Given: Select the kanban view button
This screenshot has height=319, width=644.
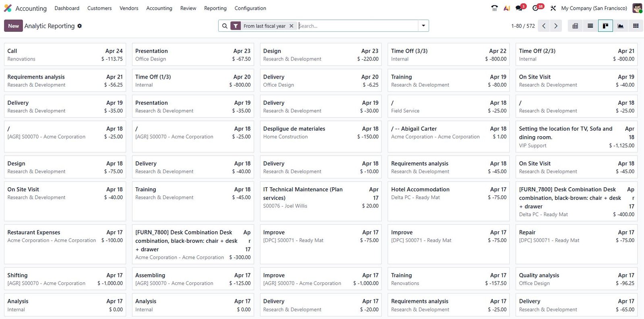Looking at the screenshot, I should [605, 26].
